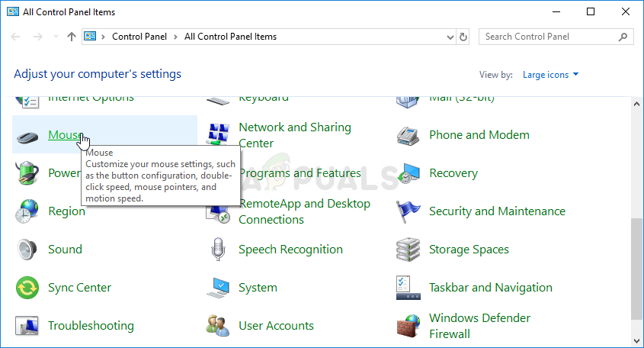Open Network and Sharing Center link

point(295,135)
